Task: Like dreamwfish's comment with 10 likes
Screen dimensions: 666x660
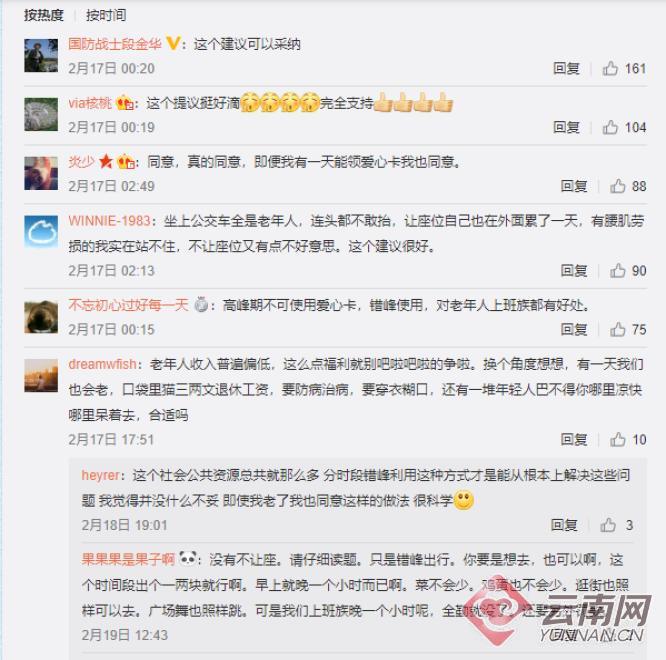Action: tap(618, 440)
